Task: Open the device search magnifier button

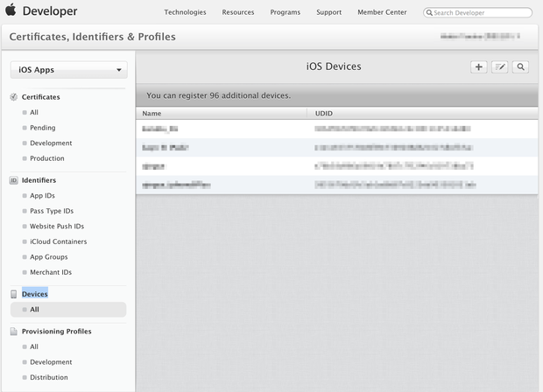Action: (x=520, y=66)
